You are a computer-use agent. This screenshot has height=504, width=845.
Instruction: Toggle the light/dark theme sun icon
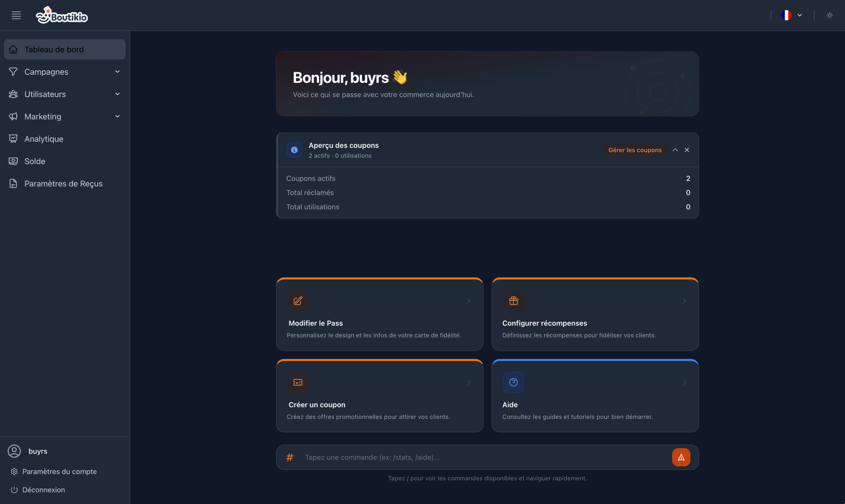[829, 15]
